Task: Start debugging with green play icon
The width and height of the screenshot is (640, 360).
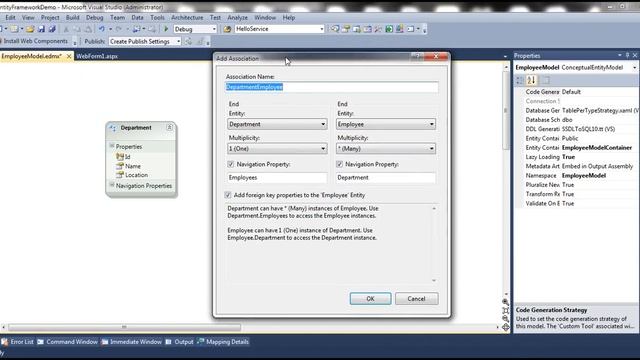Action: (x=166, y=29)
